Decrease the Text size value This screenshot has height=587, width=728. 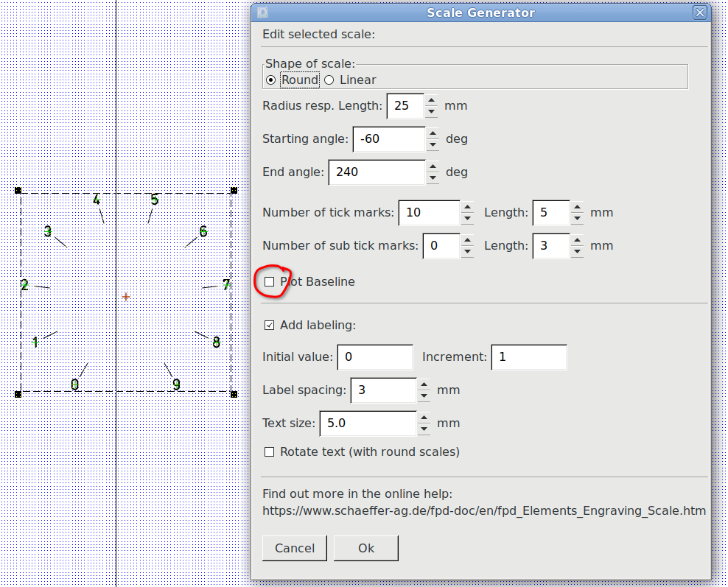424,429
